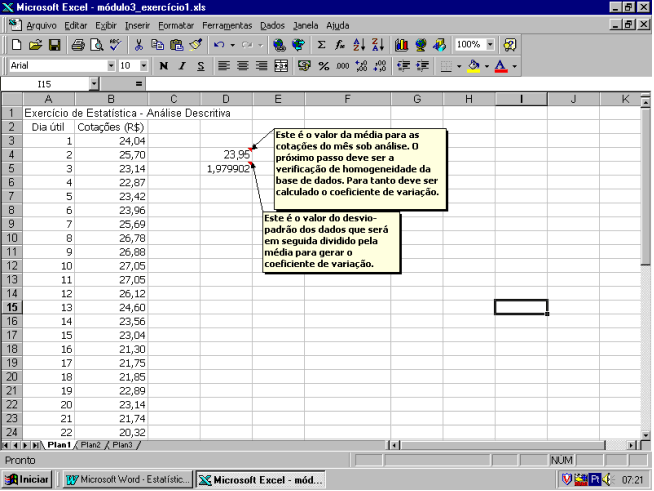Click the yellow fill color bucket
The height and width of the screenshot is (491, 654).
(474, 66)
